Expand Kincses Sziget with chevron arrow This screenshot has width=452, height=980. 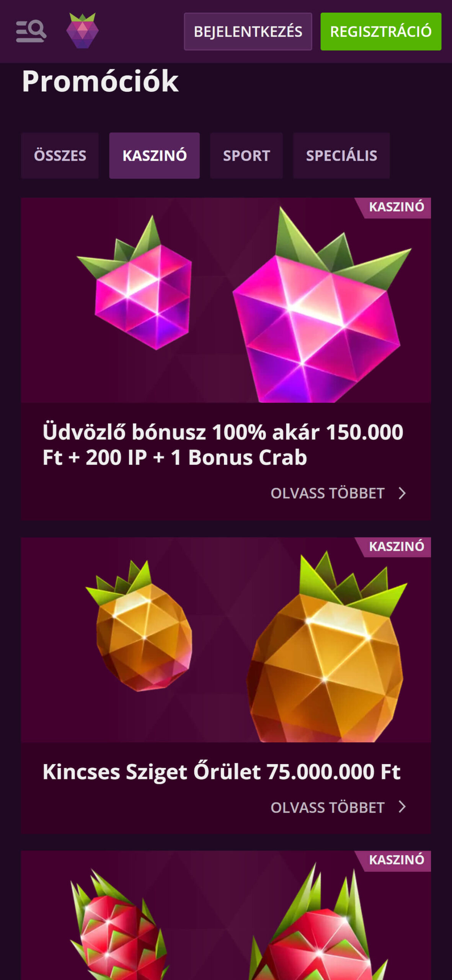(x=402, y=807)
